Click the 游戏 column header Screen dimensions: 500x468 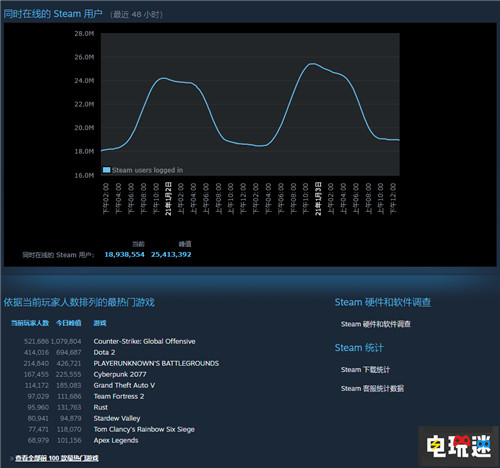coord(100,323)
